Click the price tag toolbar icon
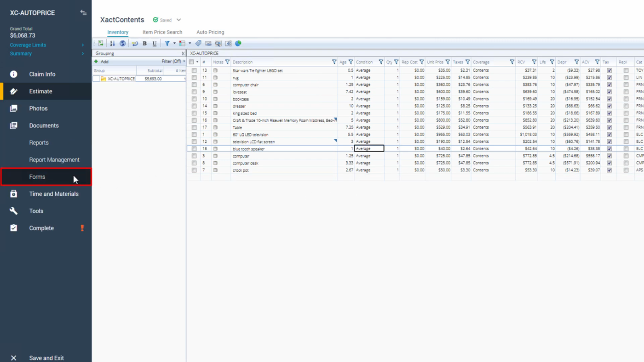 (198, 43)
